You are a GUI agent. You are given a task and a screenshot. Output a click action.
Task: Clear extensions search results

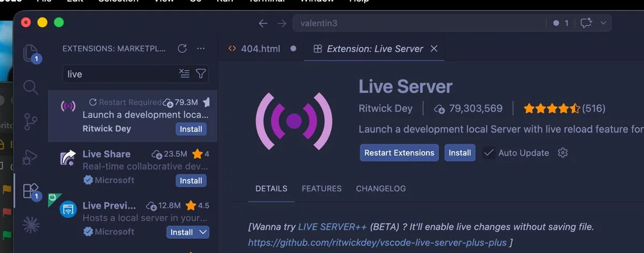(184, 74)
